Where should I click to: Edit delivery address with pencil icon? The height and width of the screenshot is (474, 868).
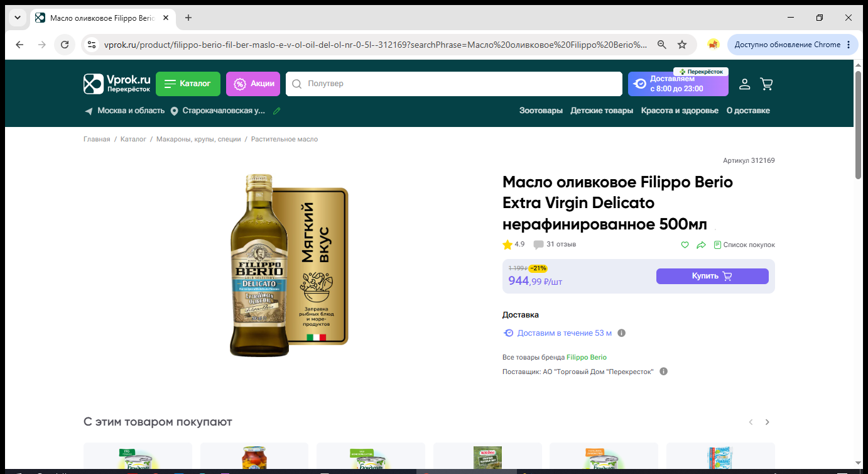pyautogui.click(x=277, y=111)
